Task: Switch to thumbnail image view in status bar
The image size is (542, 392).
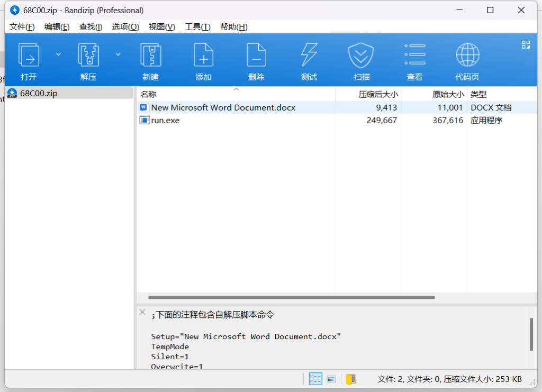Action: 331,379
